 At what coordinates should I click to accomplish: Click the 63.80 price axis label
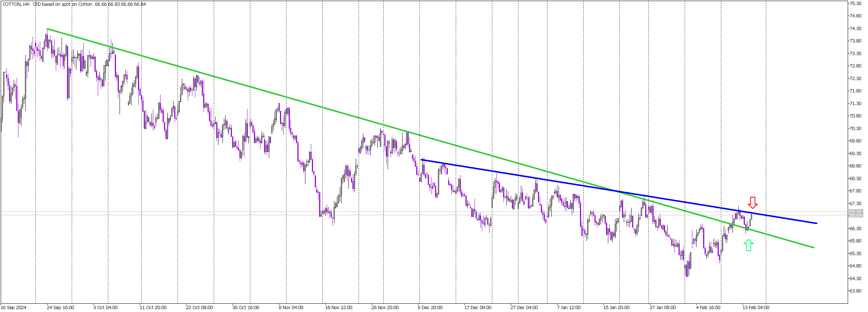856,291
